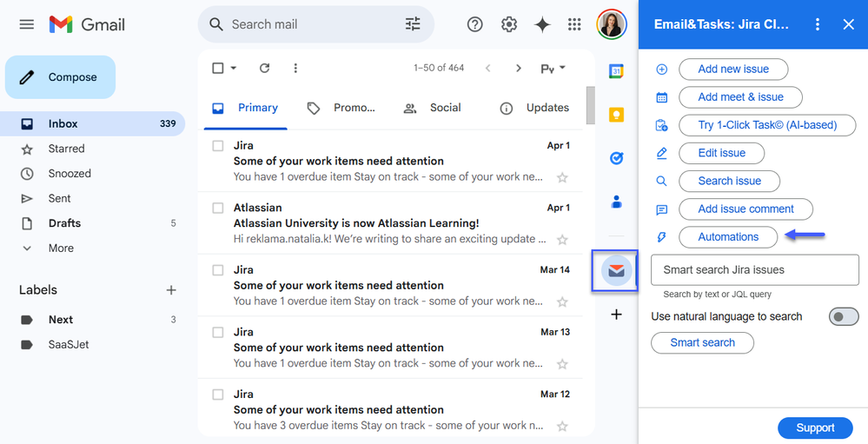Open the input tools language dropdown
This screenshot has height=444, width=868.
click(x=553, y=68)
